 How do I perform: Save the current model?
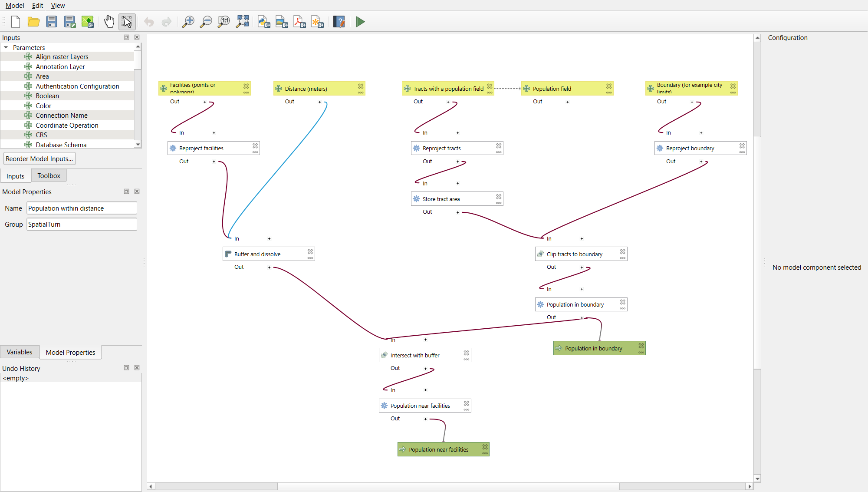click(x=52, y=22)
